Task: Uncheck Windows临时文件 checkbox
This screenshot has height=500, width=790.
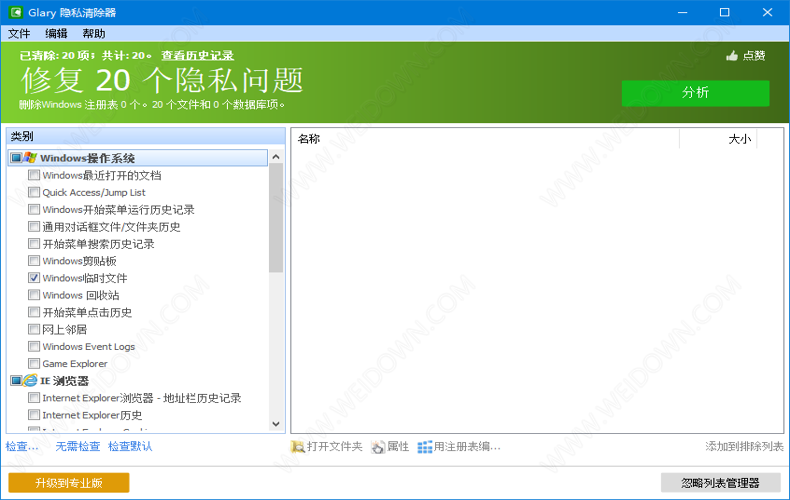Action: coord(34,278)
